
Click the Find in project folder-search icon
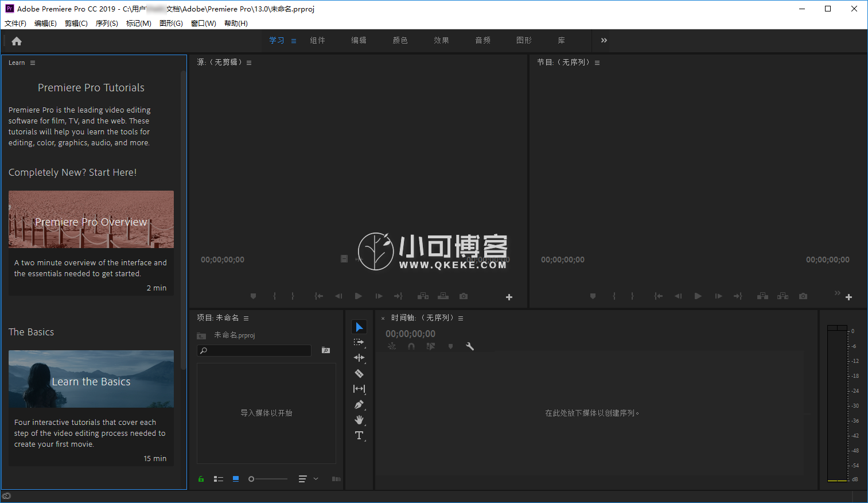coord(326,350)
